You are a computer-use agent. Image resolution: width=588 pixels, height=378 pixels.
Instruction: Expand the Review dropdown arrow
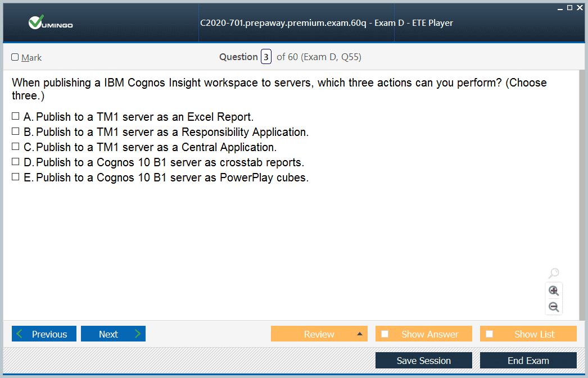360,334
